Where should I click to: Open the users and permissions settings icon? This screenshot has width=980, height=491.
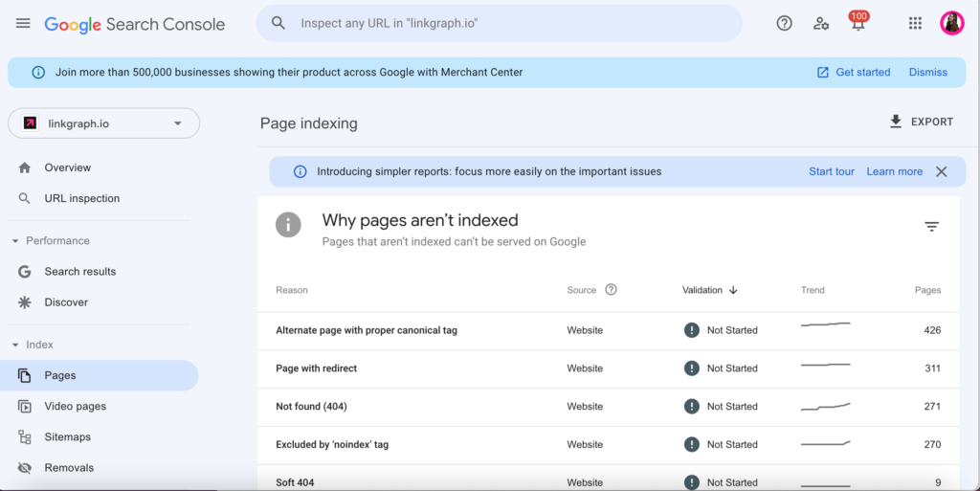pos(821,24)
